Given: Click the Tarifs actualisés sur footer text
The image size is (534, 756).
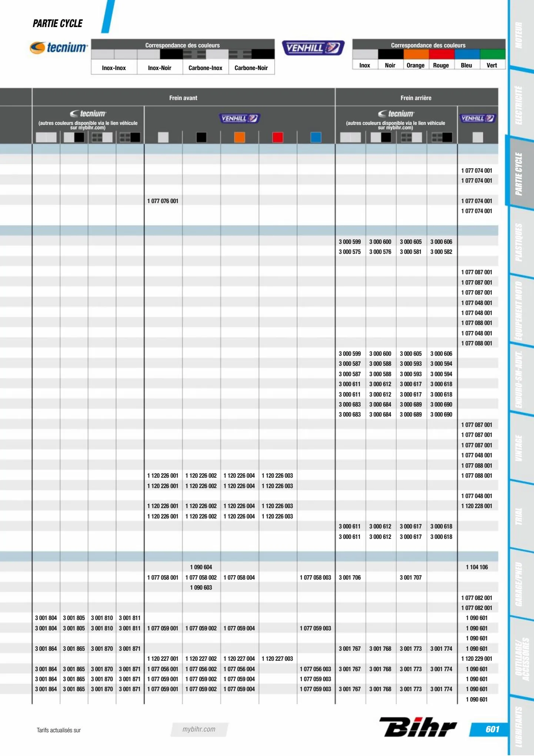Looking at the screenshot, I should [59, 730].
